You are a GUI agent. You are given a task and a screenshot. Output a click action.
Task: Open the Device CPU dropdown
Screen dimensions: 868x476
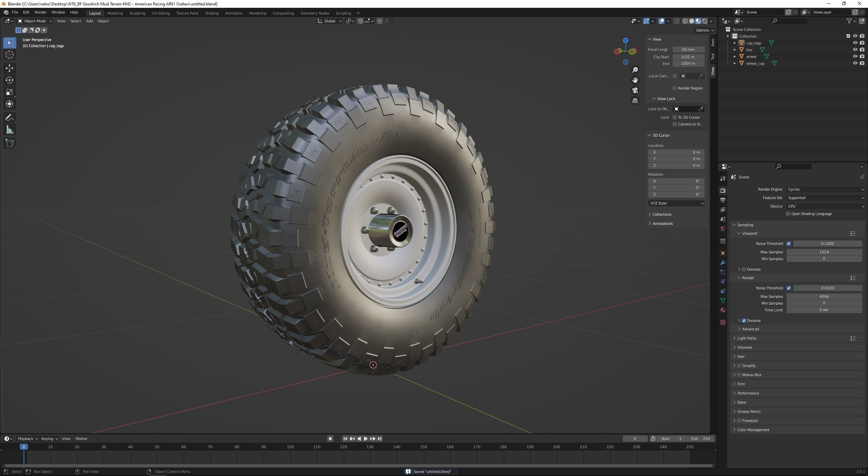click(826, 206)
